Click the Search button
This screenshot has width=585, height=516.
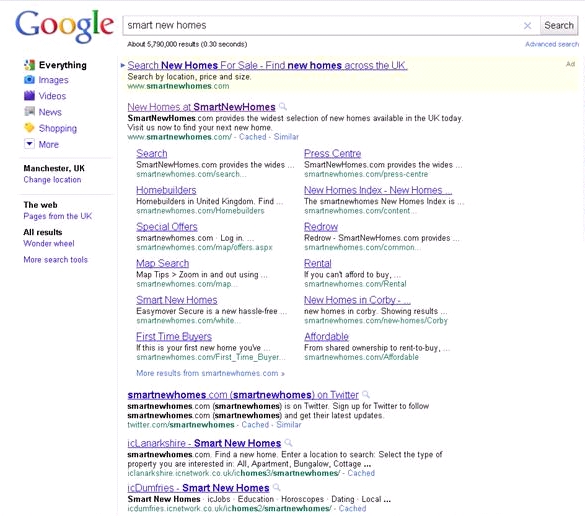[559, 25]
